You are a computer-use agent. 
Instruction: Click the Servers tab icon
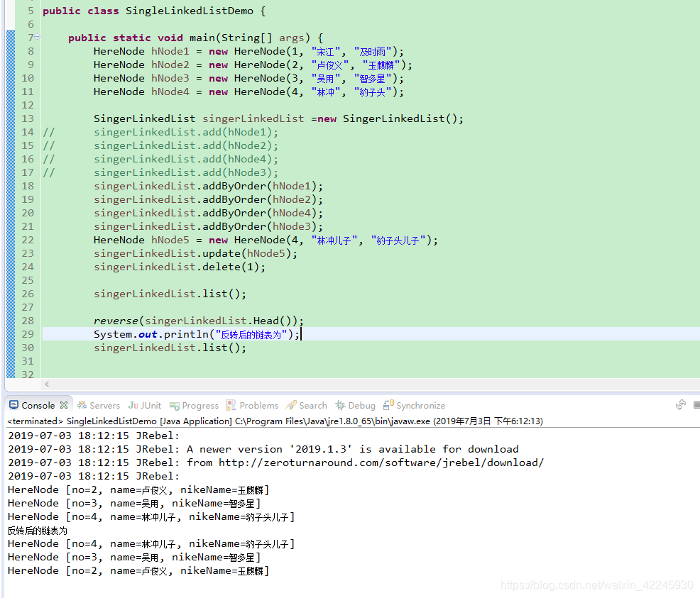(82, 405)
